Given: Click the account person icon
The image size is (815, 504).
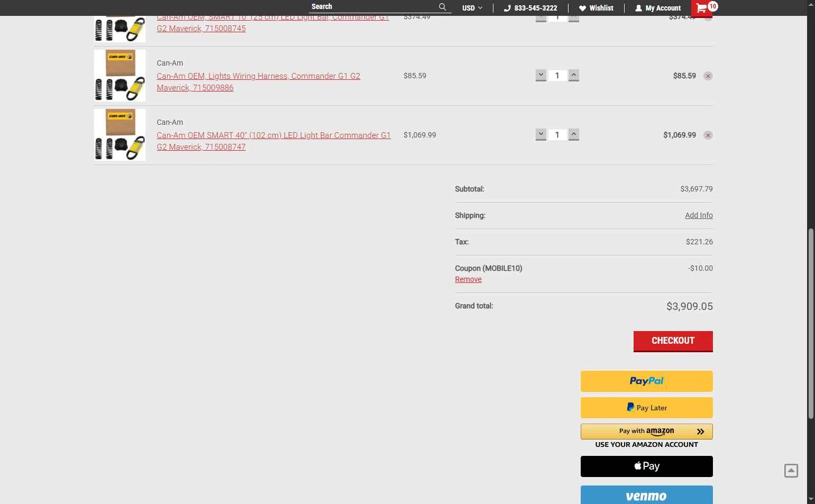Looking at the screenshot, I should pyautogui.click(x=638, y=8).
